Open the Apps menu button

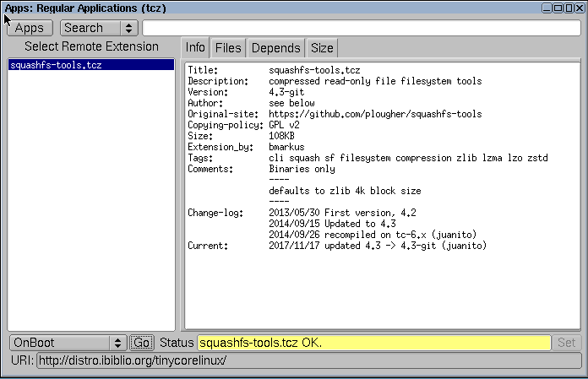30,28
